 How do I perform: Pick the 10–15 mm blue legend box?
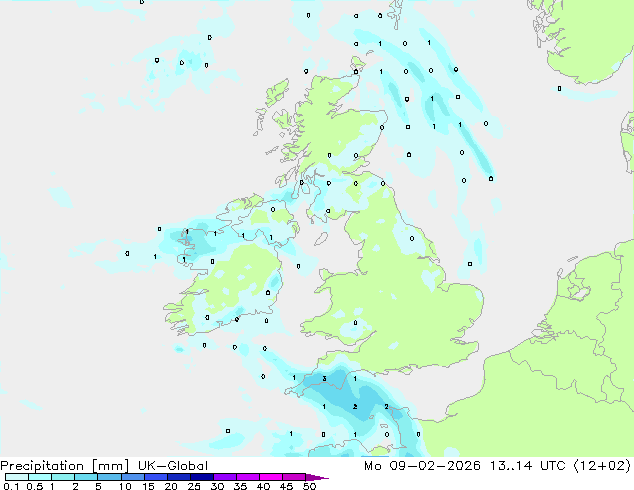[133, 477]
